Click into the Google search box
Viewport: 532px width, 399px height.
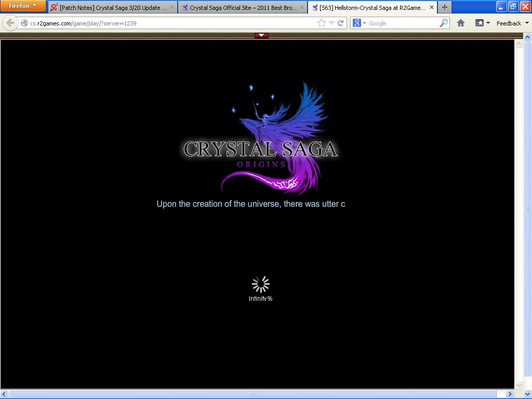click(x=403, y=23)
